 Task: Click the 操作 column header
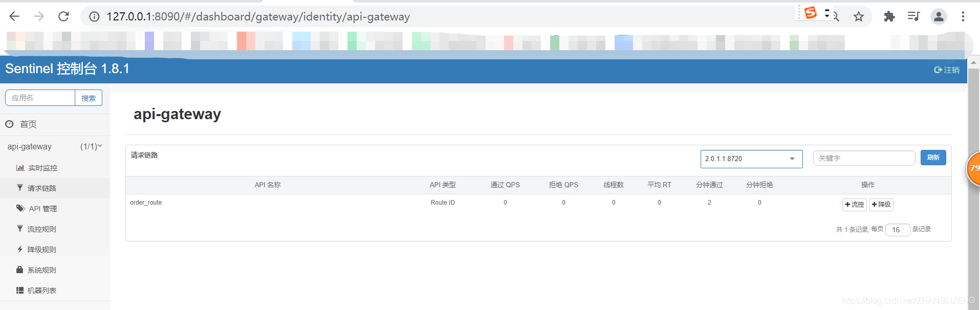coord(868,185)
